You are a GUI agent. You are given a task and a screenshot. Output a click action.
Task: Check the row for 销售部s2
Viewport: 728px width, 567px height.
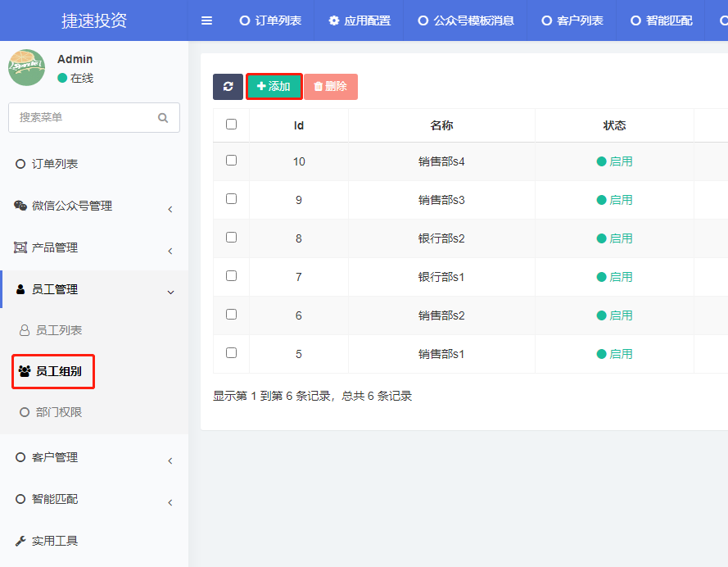coord(231,315)
